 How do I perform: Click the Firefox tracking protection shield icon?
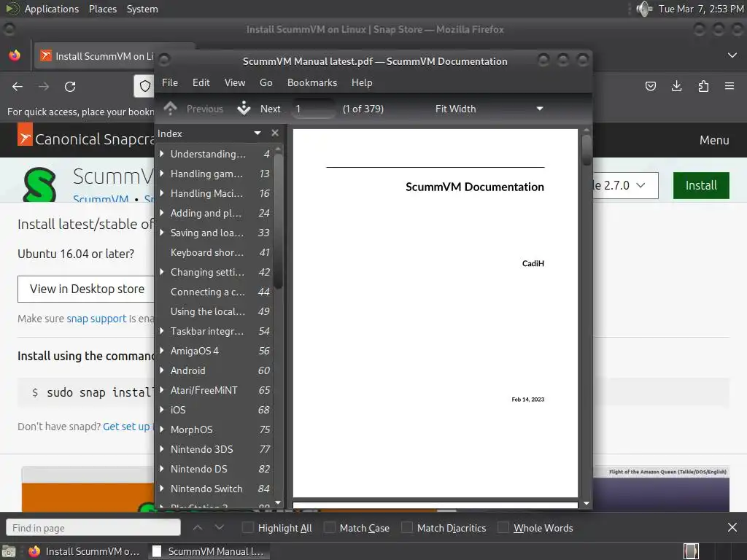145,86
